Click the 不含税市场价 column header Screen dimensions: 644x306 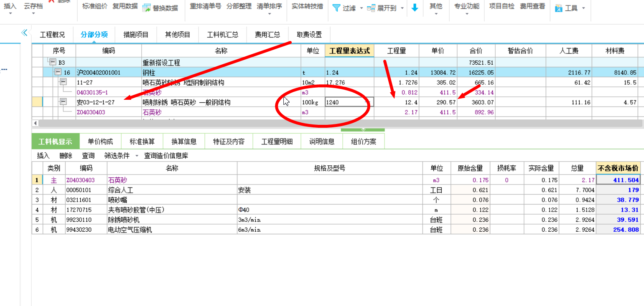point(618,168)
